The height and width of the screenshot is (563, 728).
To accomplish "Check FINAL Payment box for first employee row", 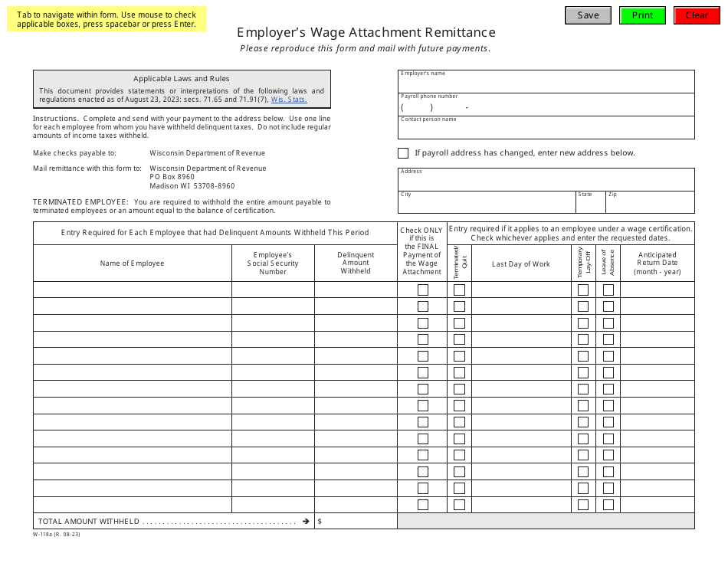I will pyautogui.click(x=422, y=290).
